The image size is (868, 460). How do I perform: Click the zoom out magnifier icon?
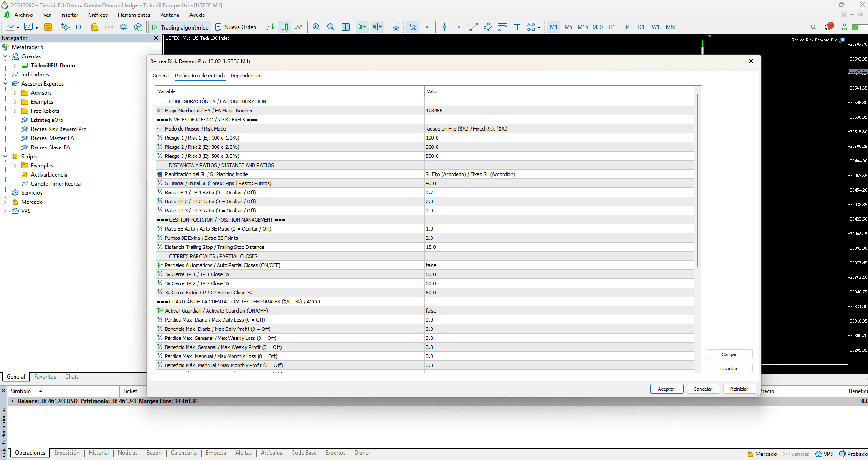coord(331,27)
